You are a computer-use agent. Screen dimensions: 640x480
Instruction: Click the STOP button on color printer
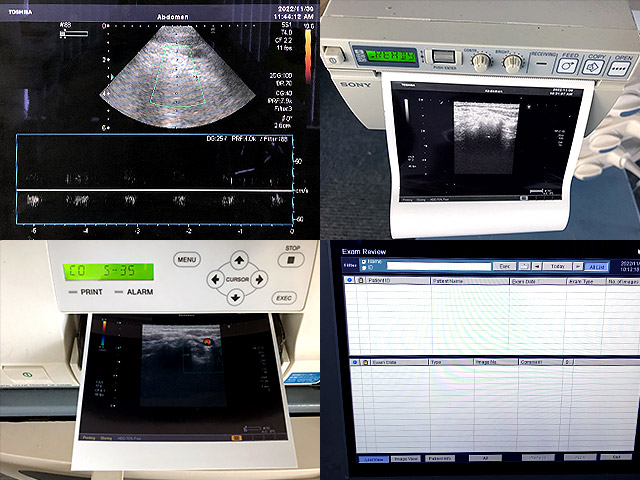coord(291,260)
